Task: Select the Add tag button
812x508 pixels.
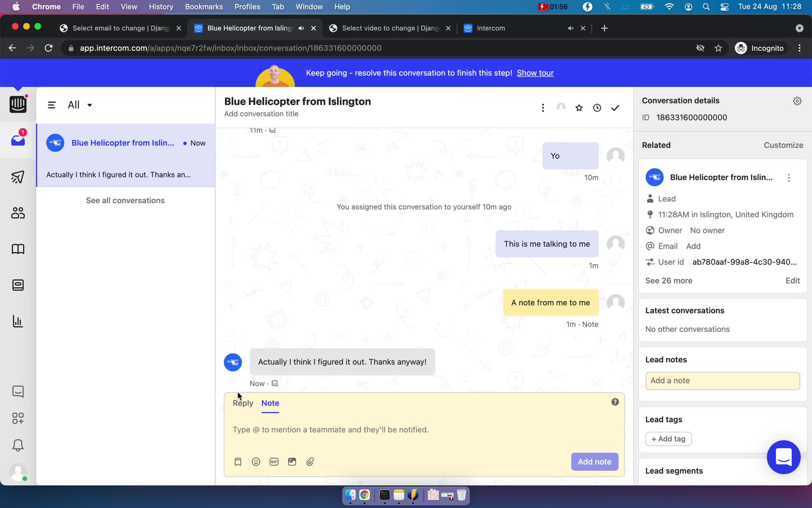Action: pos(668,438)
